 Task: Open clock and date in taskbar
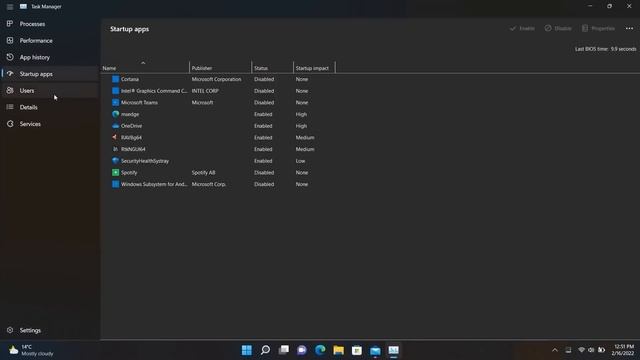click(623, 350)
